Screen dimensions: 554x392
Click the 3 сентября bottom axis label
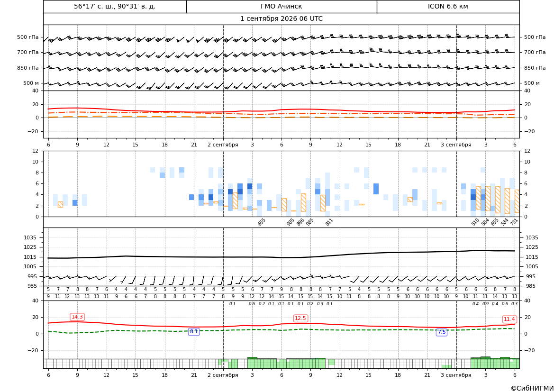click(456, 375)
